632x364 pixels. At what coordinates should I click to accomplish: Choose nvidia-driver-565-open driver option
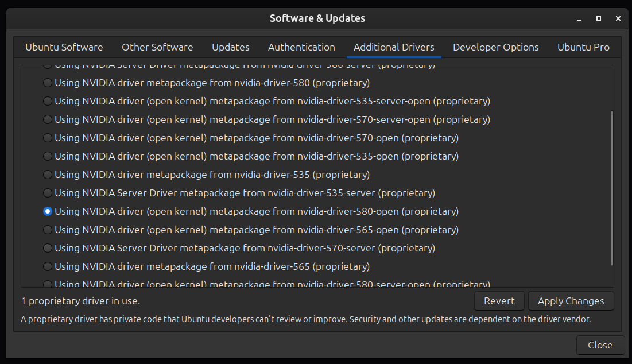pos(48,230)
